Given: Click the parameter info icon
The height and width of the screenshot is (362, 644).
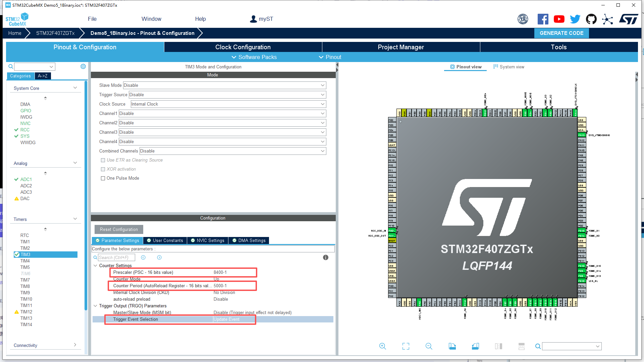Looking at the screenshot, I should [x=325, y=257].
